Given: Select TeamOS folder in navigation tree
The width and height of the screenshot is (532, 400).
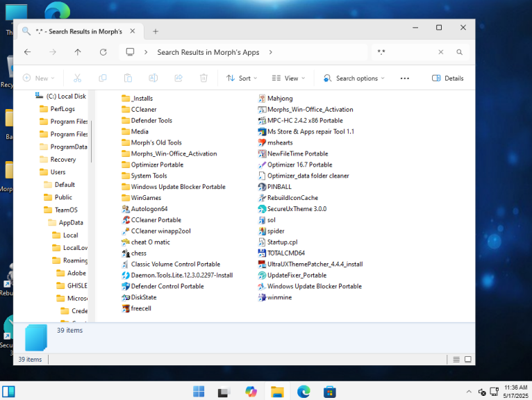Looking at the screenshot, I should coord(60,210).
